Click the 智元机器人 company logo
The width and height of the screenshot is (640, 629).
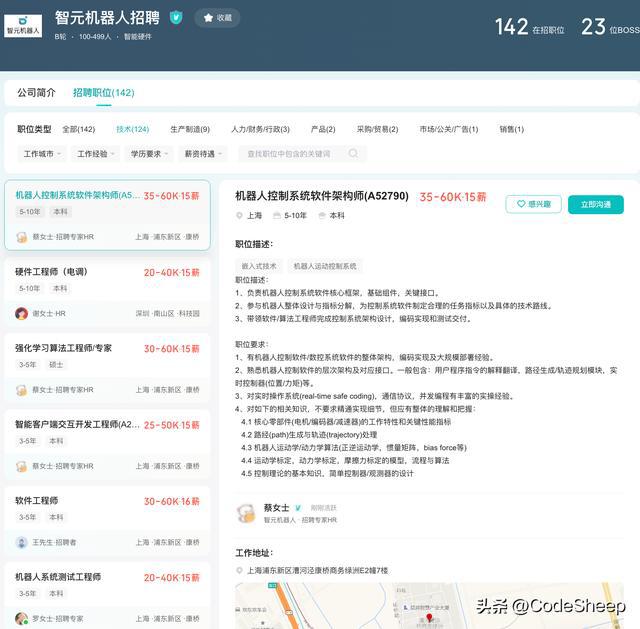pyautogui.click(x=23, y=26)
